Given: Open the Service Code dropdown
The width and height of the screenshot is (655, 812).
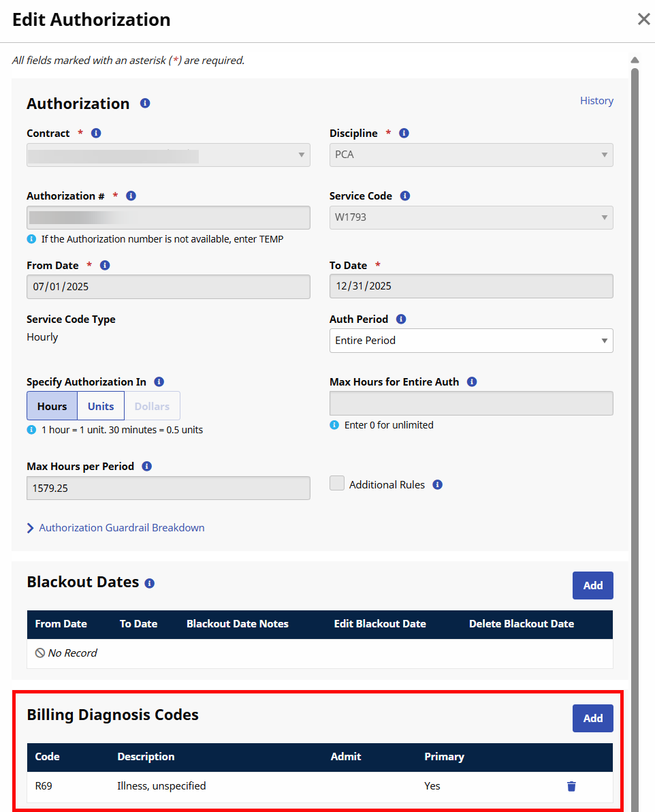Looking at the screenshot, I should point(471,217).
